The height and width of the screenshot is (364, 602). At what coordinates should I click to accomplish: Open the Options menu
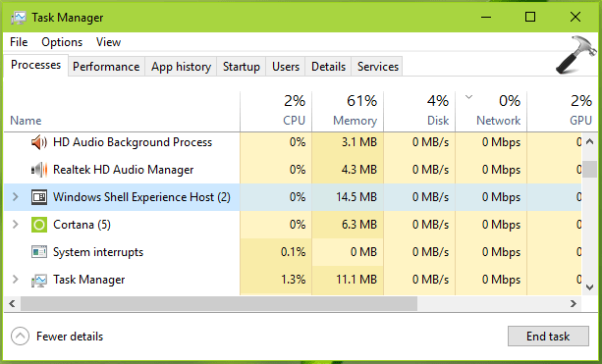coord(62,42)
